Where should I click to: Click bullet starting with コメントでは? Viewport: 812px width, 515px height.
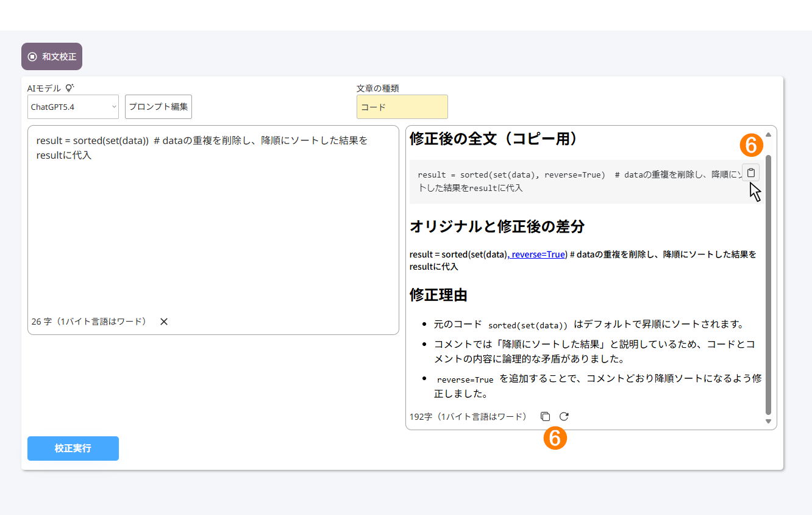click(595, 351)
